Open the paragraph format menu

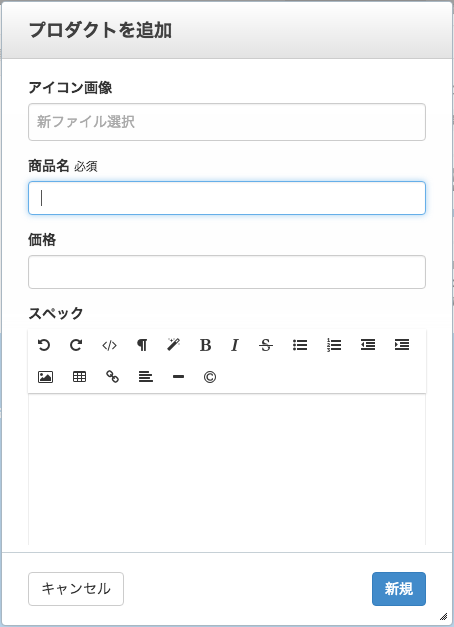pos(142,345)
